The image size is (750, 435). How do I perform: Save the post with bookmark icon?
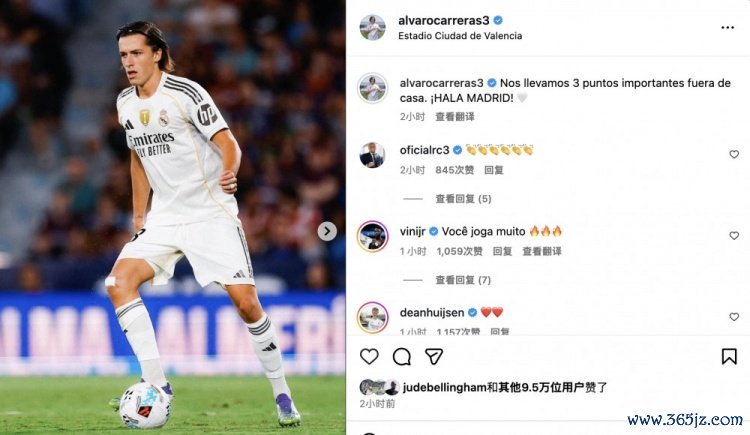coord(729,357)
